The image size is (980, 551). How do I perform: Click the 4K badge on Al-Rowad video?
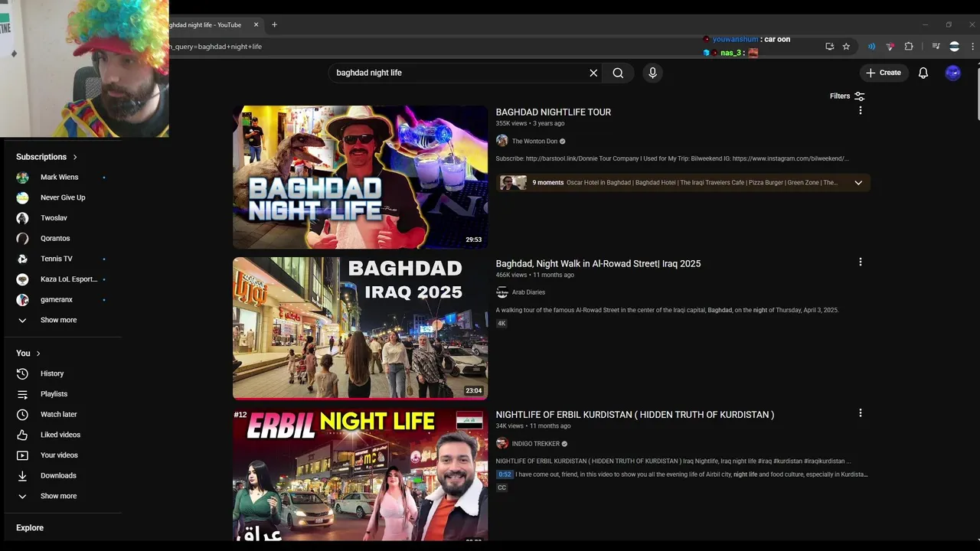tap(501, 324)
